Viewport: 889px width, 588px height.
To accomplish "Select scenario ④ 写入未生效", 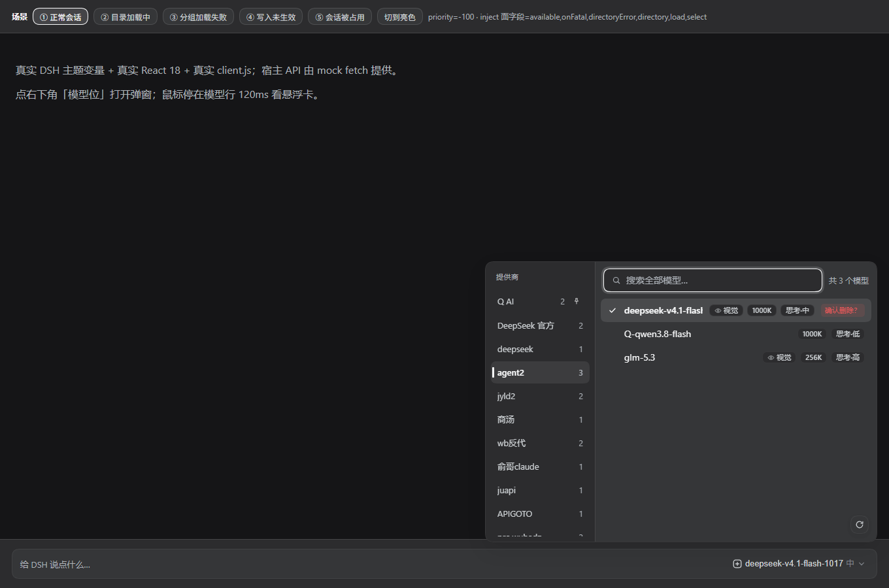I will point(271,17).
